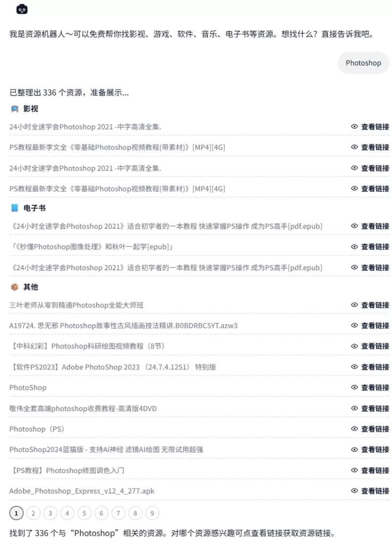The image size is (392, 546).
Task: Click the Photoshop message bubble on the right
Action: 363,63
